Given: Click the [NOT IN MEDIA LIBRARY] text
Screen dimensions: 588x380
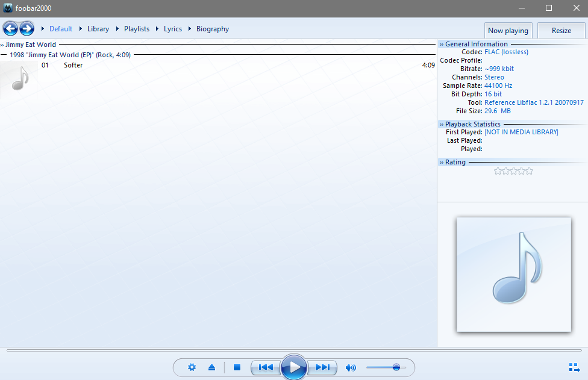Looking at the screenshot, I should 521,132.
